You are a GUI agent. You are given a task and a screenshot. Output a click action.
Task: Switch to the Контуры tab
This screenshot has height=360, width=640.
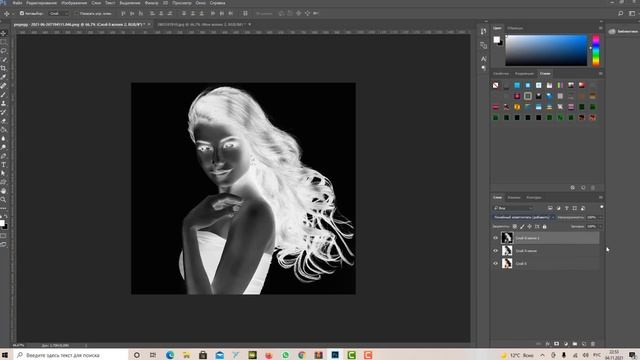[x=533, y=198]
